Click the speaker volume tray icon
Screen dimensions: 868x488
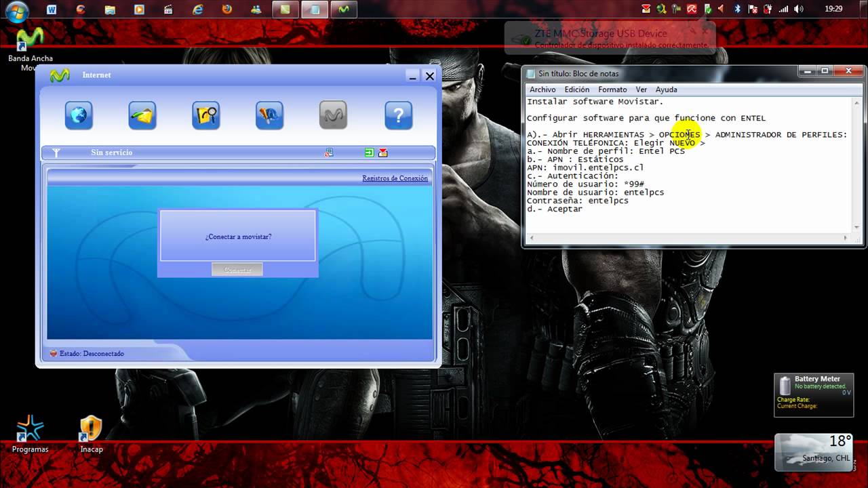pyautogui.click(x=798, y=9)
